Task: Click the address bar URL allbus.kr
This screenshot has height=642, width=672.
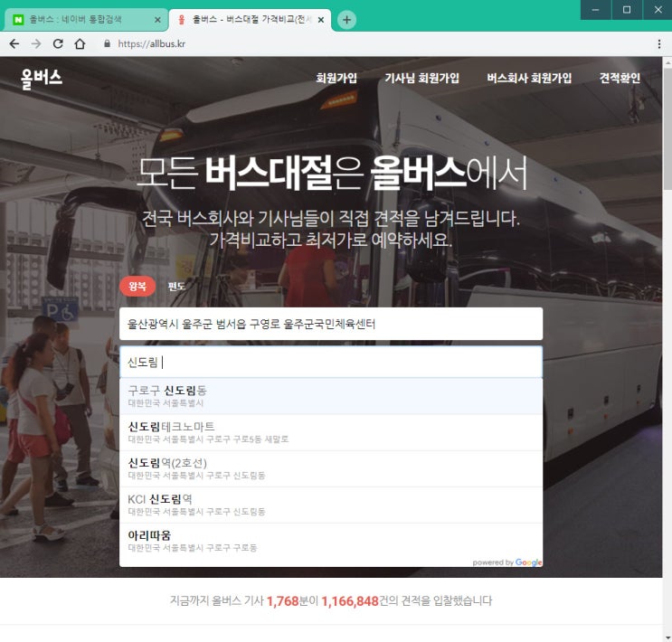Action: click(151, 43)
